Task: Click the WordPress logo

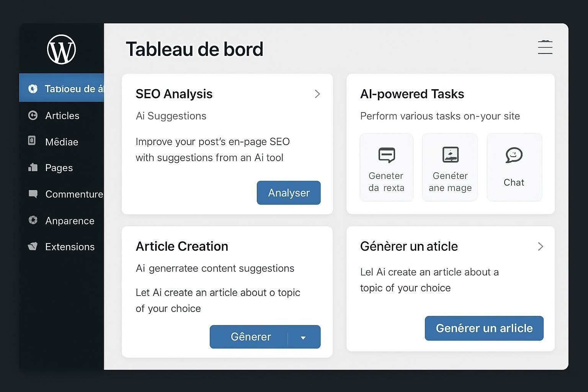Action: pos(61,49)
